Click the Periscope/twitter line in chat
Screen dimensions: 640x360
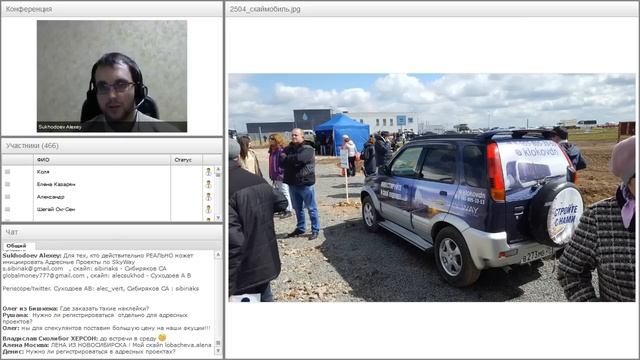(x=101, y=289)
